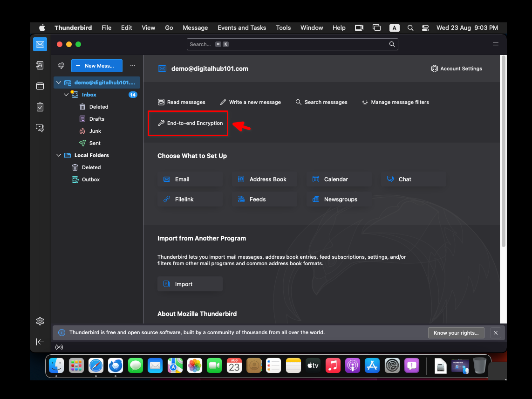The height and width of the screenshot is (399, 532).
Task: Open Spotlight search in the menu bar
Action: pyautogui.click(x=410, y=28)
